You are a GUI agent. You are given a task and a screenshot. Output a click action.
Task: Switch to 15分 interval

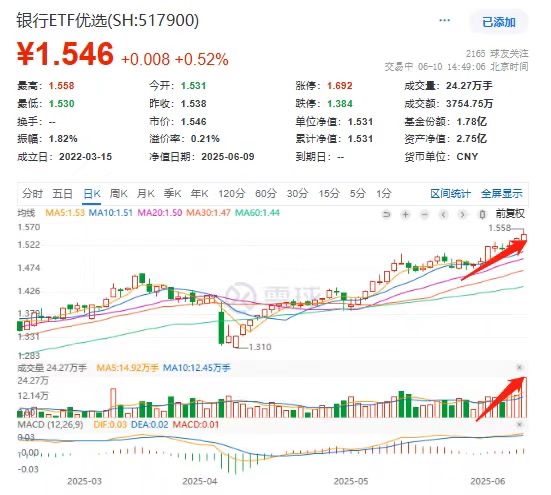pos(329,193)
